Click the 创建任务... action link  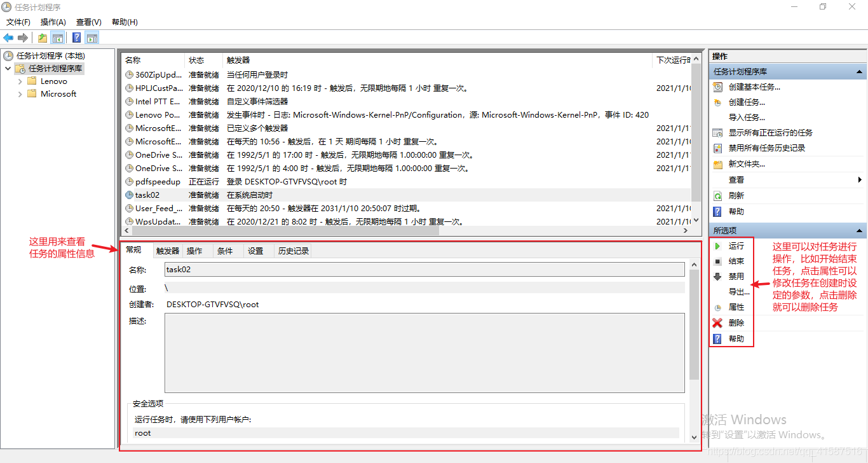coord(747,102)
